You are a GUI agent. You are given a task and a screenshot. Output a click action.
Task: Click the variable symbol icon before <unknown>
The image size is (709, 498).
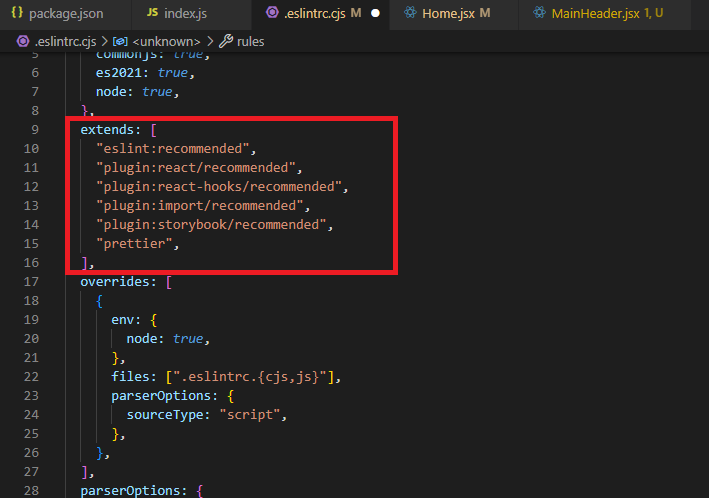tap(120, 42)
